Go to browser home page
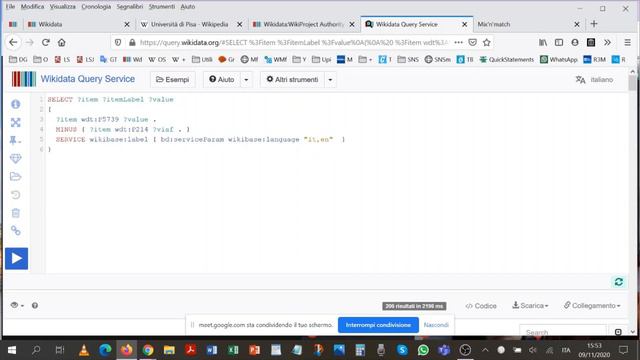The height and width of the screenshot is (360, 640). (x=62, y=42)
